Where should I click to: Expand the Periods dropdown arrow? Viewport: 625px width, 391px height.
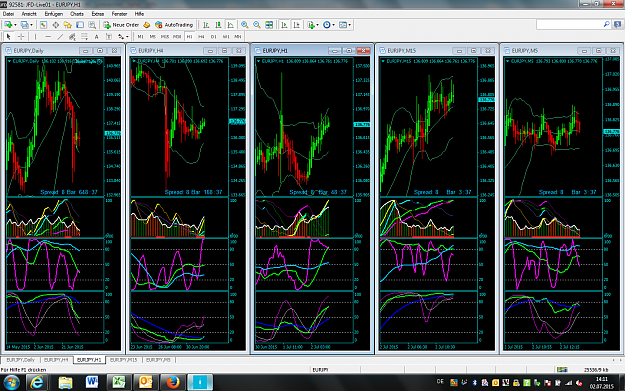(333, 25)
